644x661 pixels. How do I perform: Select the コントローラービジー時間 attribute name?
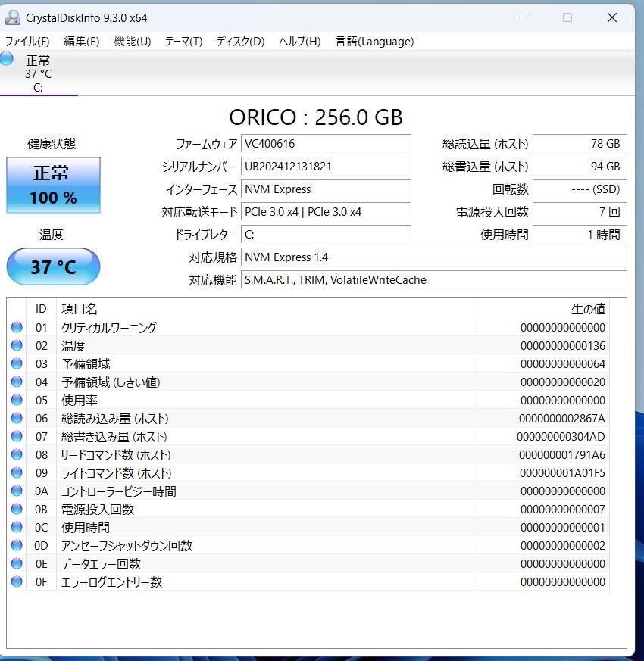pyautogui.click(x=118, y=491)
